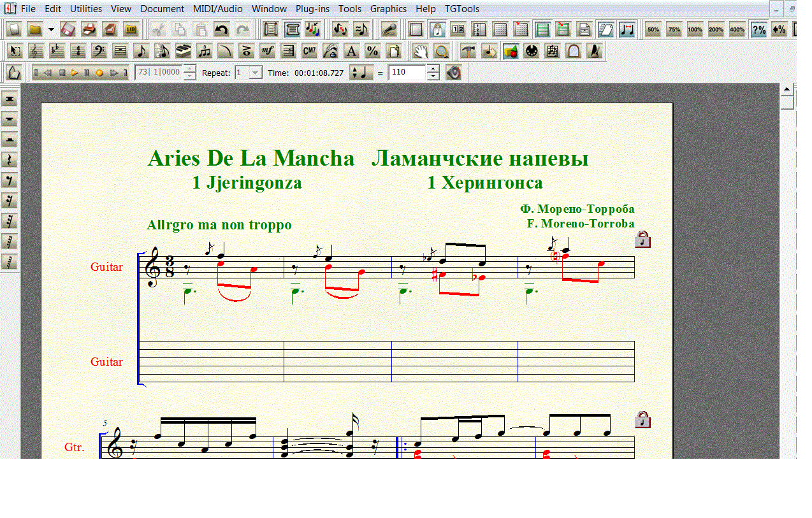Viewport: 812px width, 518px height.
Task: Set zoom to 200% using toolbar button
Action: (x=716, y=29)
